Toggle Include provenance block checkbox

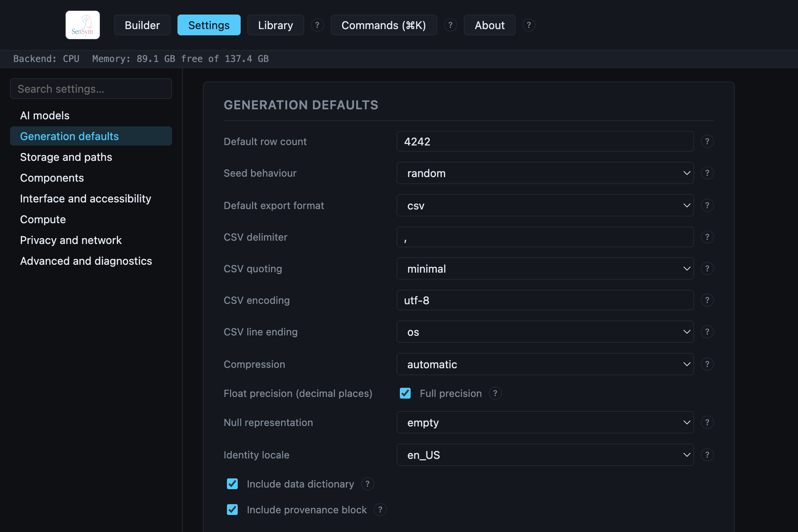[x=232, y=510]
